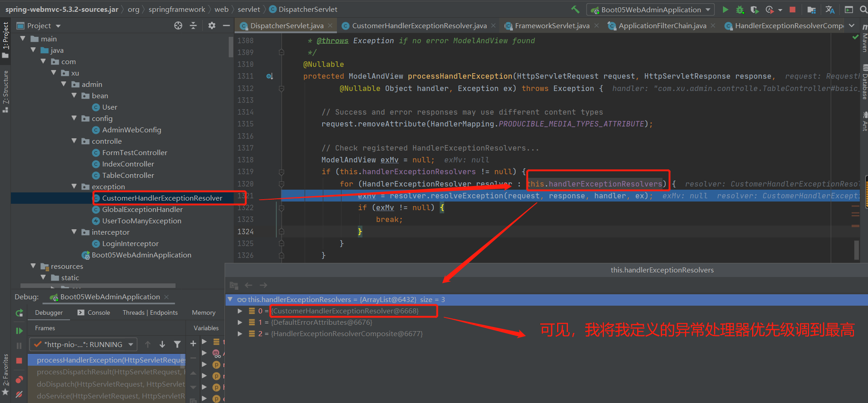Click the Mute Breakpoints icon
This screenshot has width=868, height=403.
(x=19, y=394)
